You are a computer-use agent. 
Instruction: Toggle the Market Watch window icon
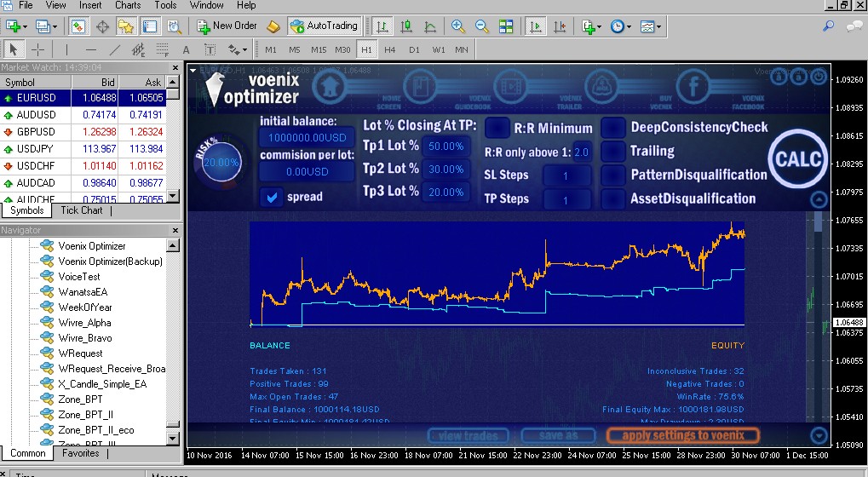78,26
